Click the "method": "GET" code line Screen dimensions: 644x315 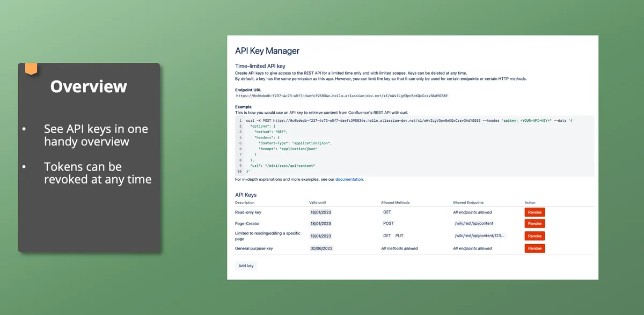pos(271,132)
